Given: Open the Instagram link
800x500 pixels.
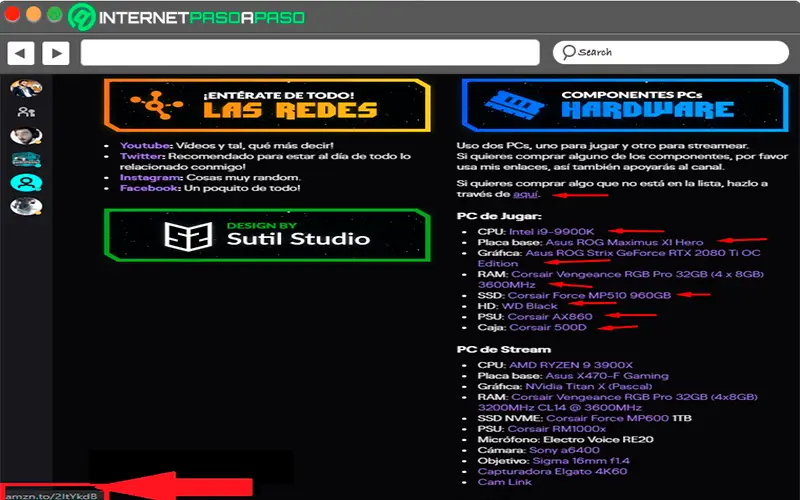Looking at the screenshot, I should tap(150, 178).
